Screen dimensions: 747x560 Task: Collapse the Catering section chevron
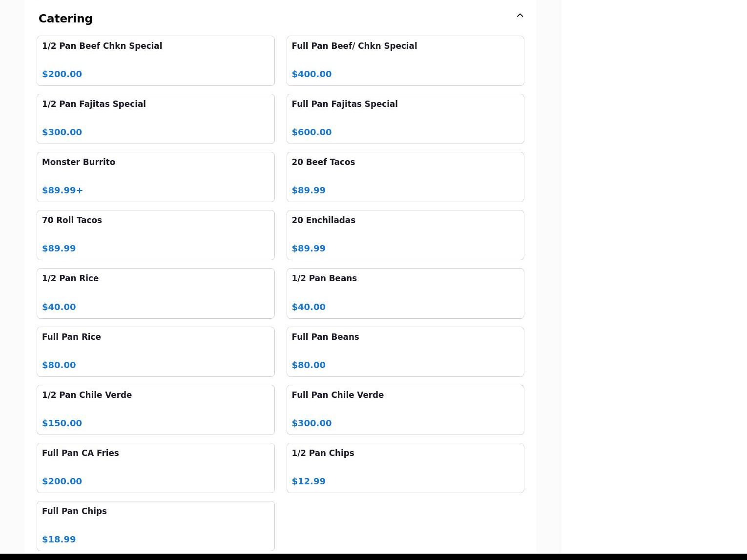(x=519, y=16)
